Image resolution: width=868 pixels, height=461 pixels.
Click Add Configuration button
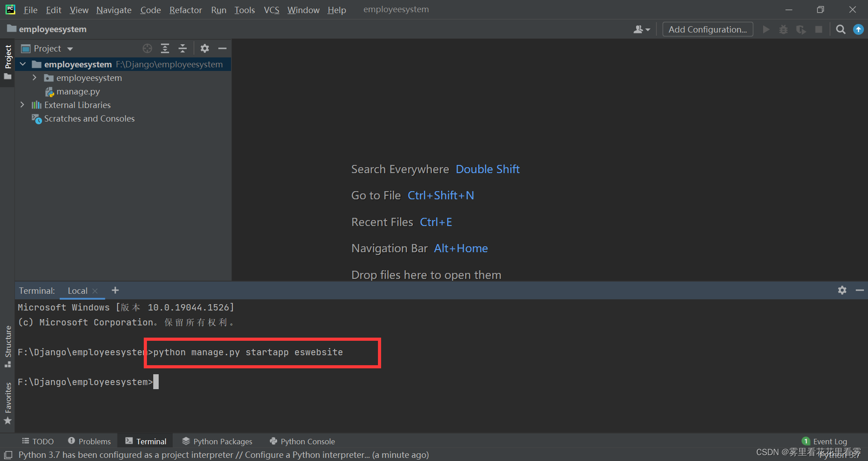coord(708,29)
